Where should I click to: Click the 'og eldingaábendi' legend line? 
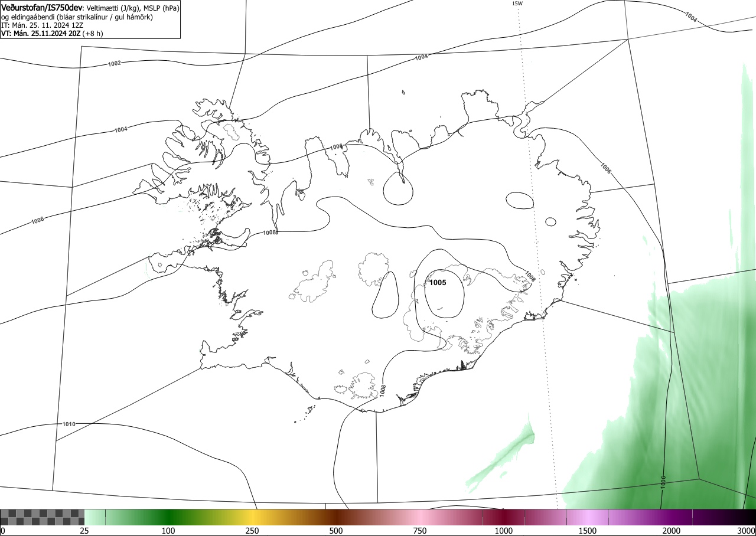pyautogui.click(x=77, y=17)
